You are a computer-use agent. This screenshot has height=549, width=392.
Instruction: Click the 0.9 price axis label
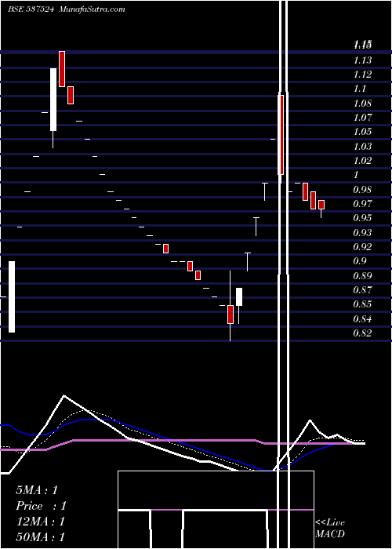pos(359,261)
